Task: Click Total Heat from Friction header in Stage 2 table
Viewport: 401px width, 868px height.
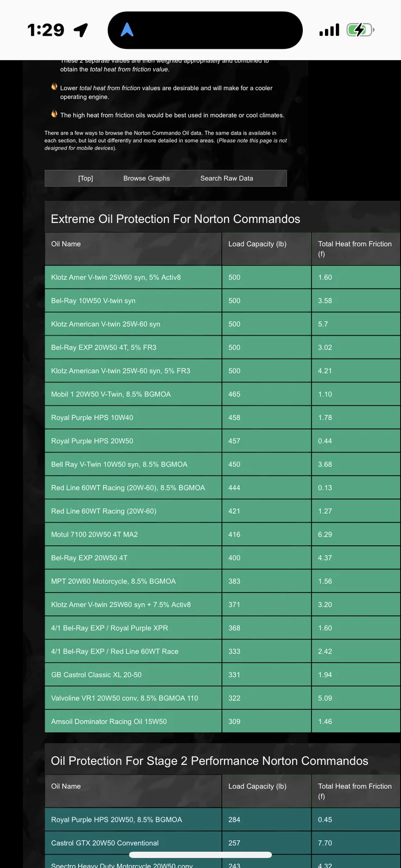Action: click(355, 790)
